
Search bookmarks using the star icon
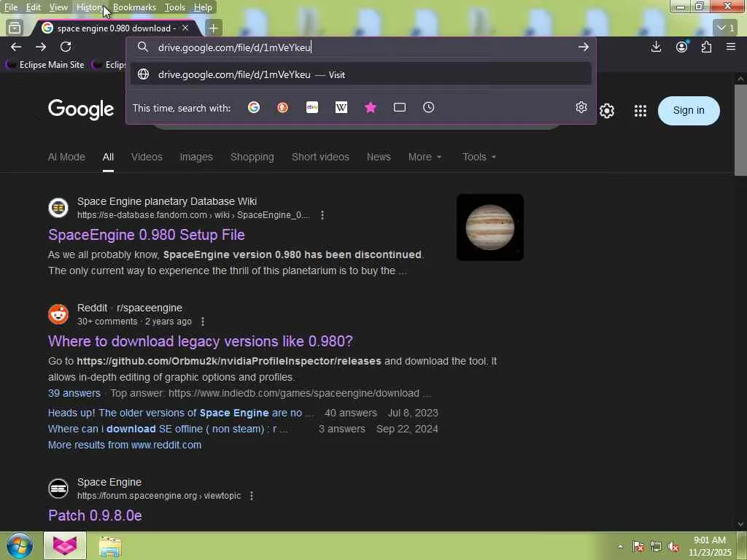(370, 108)
